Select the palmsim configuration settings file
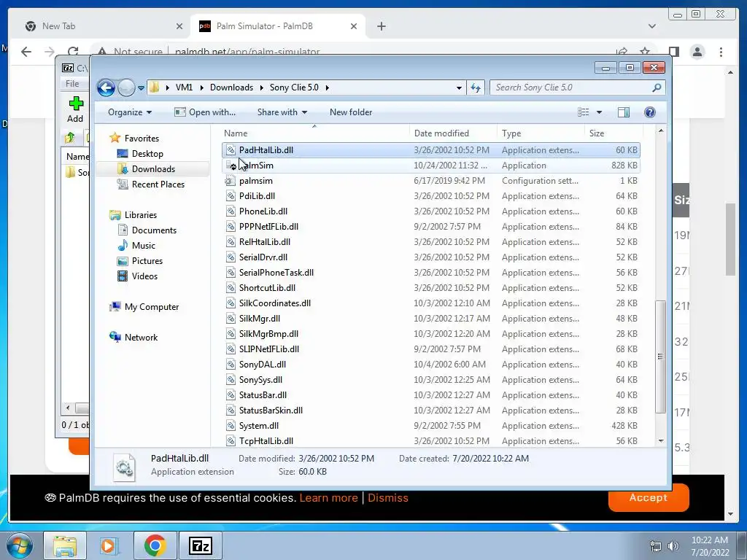 point(431,181)
